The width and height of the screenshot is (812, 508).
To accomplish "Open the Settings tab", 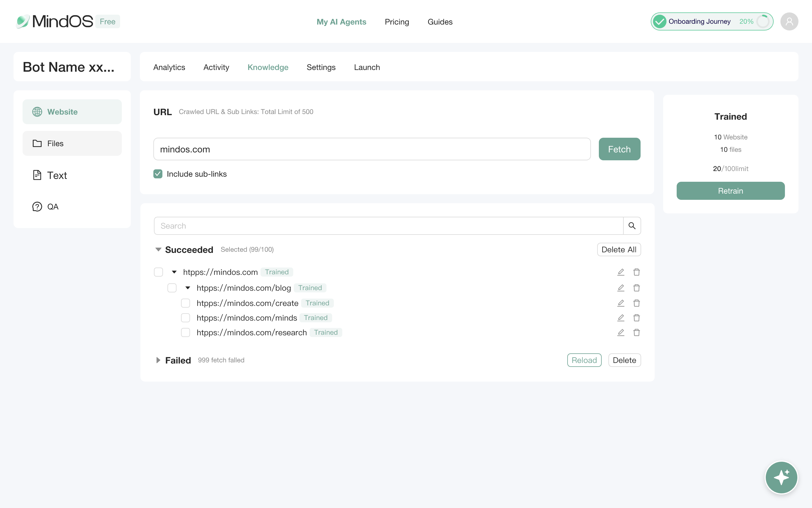I will (x=321, y=67).
